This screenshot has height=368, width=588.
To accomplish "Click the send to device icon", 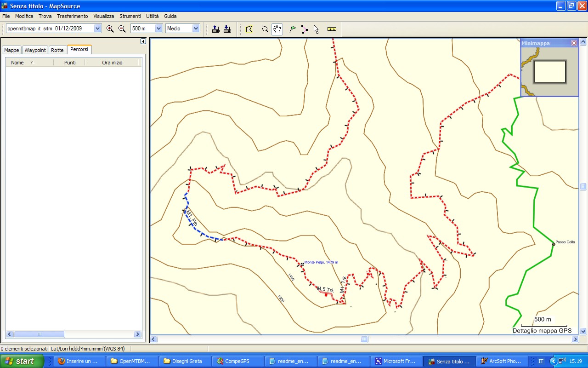I will click(x=216, y=29).
